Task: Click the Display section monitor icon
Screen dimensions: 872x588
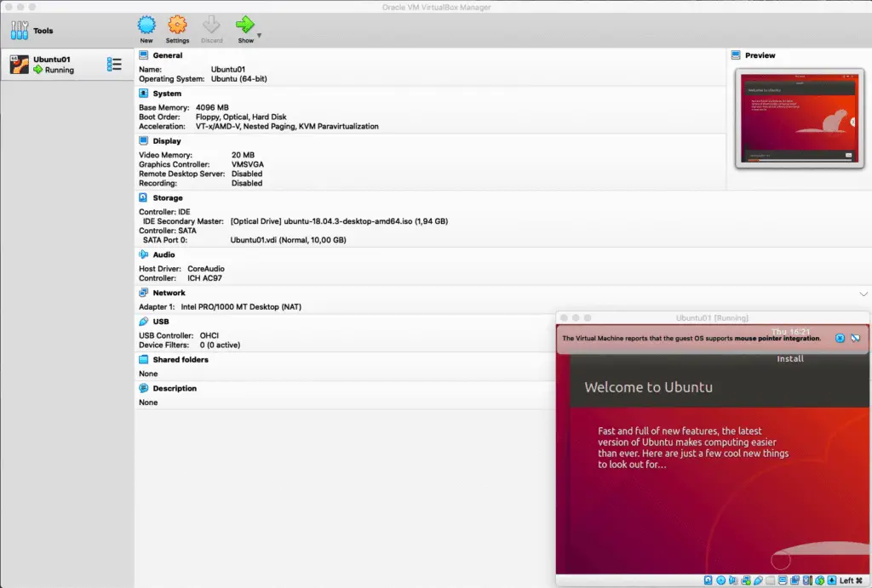Action: coord(143,140)
